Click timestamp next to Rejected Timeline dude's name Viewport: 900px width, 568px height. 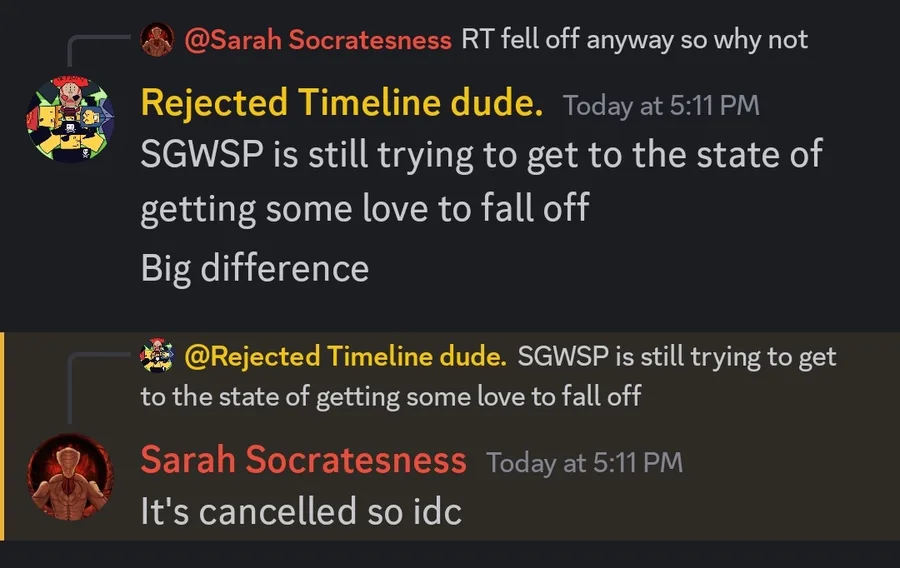[x=661, y=105]
